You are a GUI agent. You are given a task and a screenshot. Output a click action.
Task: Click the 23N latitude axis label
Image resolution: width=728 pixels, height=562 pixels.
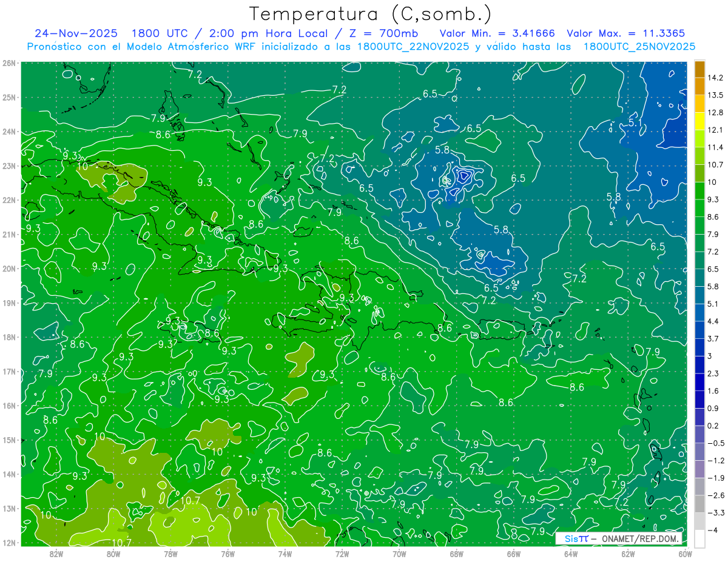tap(10, 166)
